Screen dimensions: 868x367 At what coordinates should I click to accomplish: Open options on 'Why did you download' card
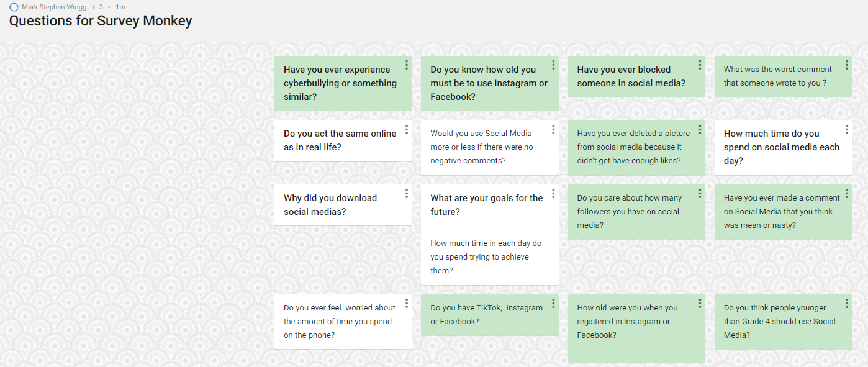point(407,194)
